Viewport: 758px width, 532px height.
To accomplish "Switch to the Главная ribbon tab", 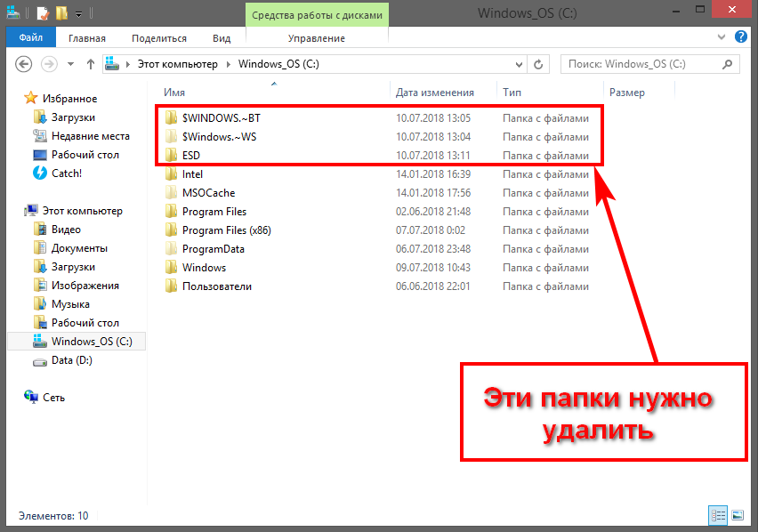I will pos(87,38).
